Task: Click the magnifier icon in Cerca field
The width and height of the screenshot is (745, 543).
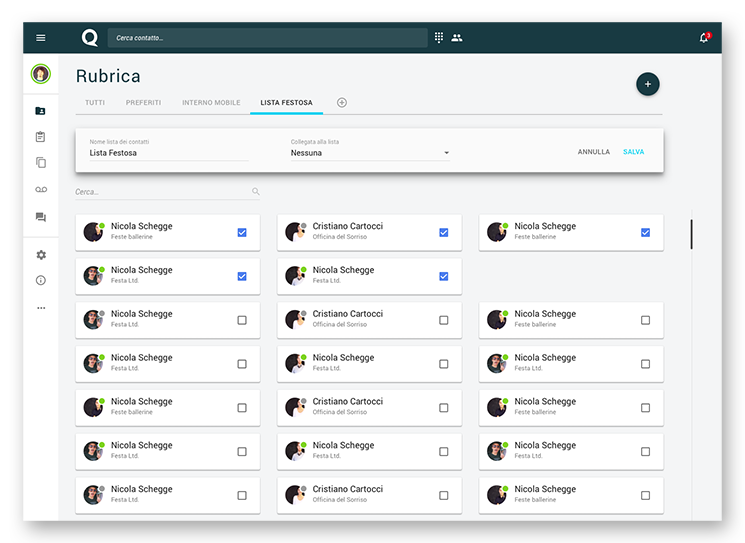Action: tap(256, 191)
